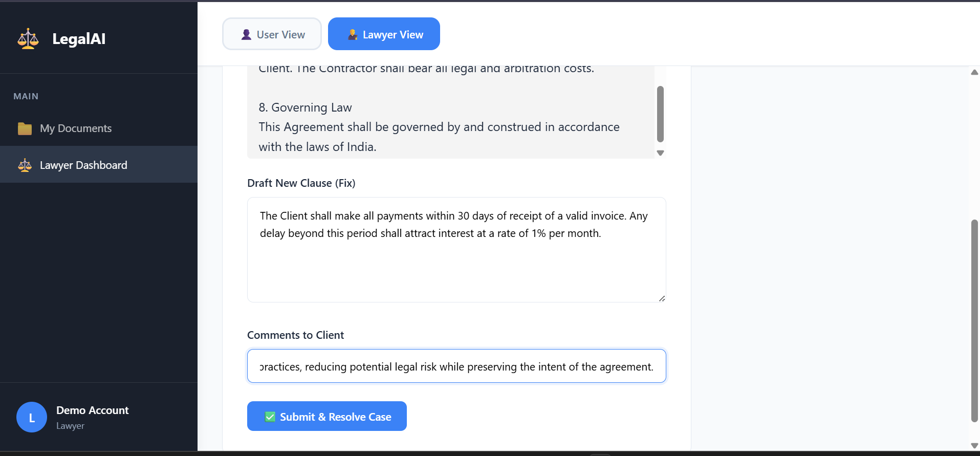Focus the Comments to Client field
The height and width of the screenshot is (456, 980).
pos(456,366)
